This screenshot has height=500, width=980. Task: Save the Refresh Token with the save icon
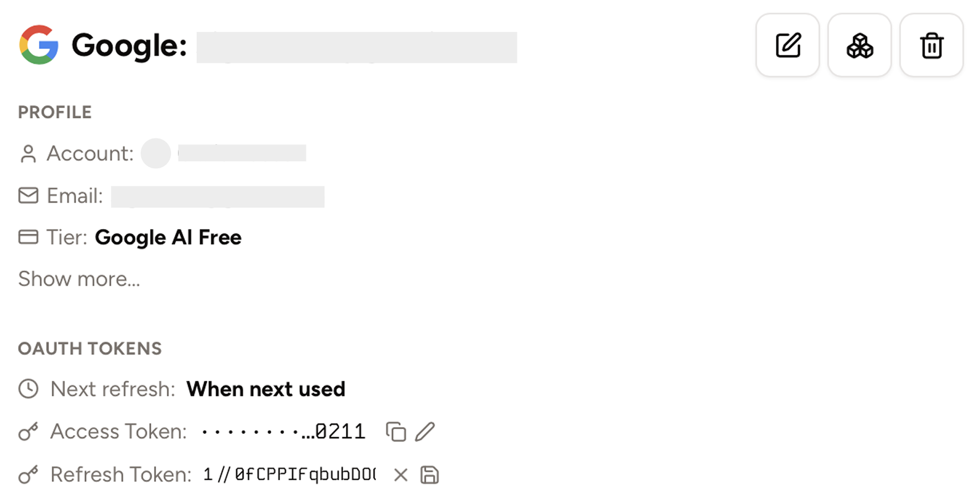(x=430, y=474)
